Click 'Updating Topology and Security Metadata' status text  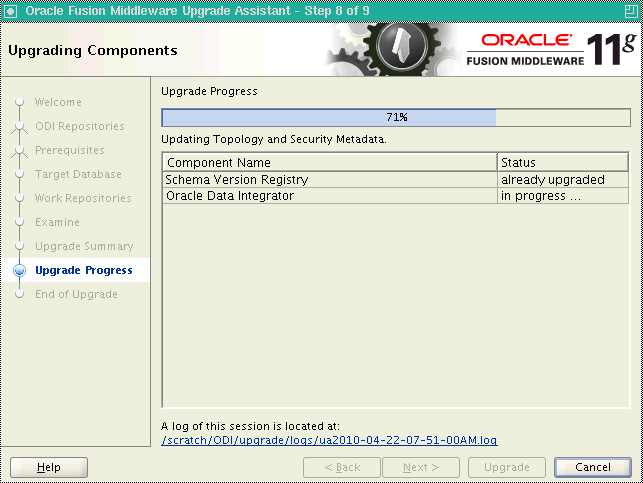[274, 139]
